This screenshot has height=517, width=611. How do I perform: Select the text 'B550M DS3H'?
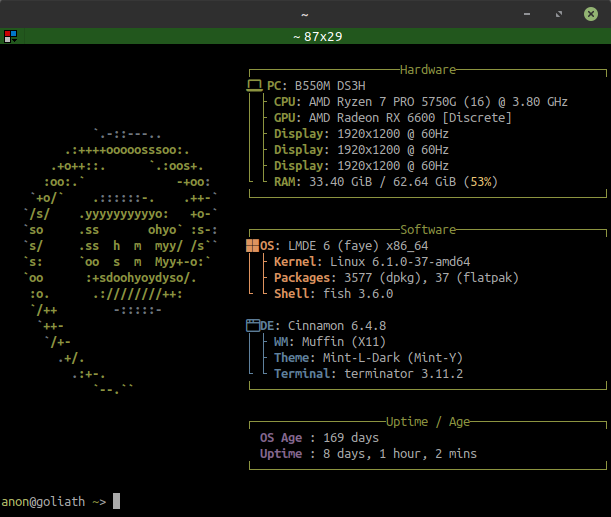tap(330, 86)
